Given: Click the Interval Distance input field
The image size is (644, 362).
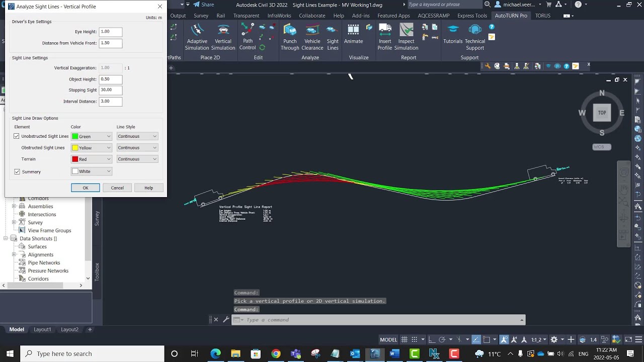Looking at the screenshot, I should coord(111,101).
